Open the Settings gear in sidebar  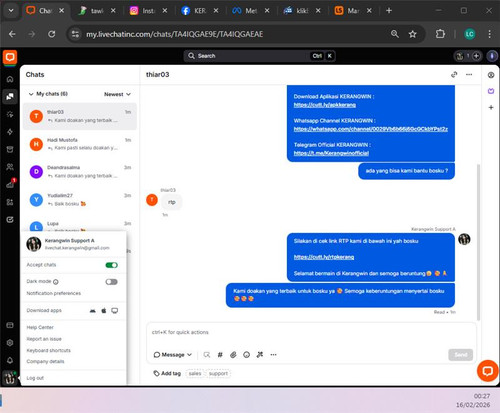point(10,343)
